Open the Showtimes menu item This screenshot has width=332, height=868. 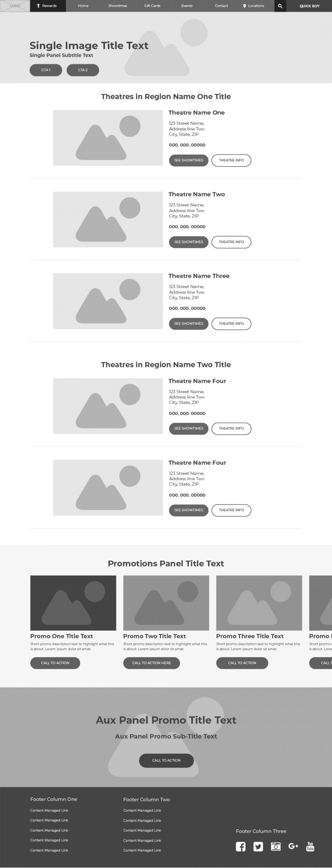click(x=118, y=6)
